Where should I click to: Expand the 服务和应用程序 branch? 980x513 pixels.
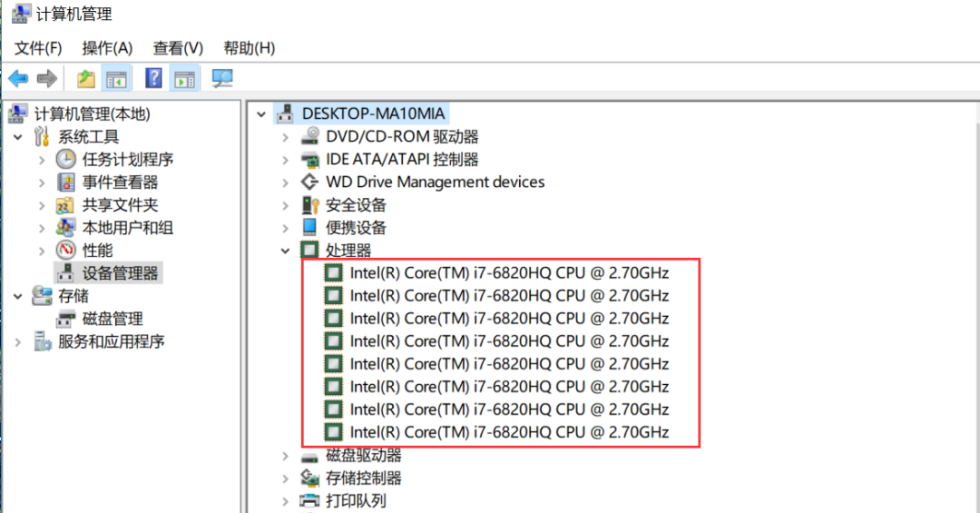(x=18, y=341)
